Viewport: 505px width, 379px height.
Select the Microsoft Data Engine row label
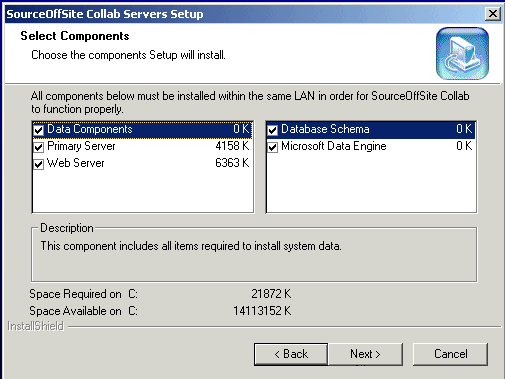click(x=334, y=146)
